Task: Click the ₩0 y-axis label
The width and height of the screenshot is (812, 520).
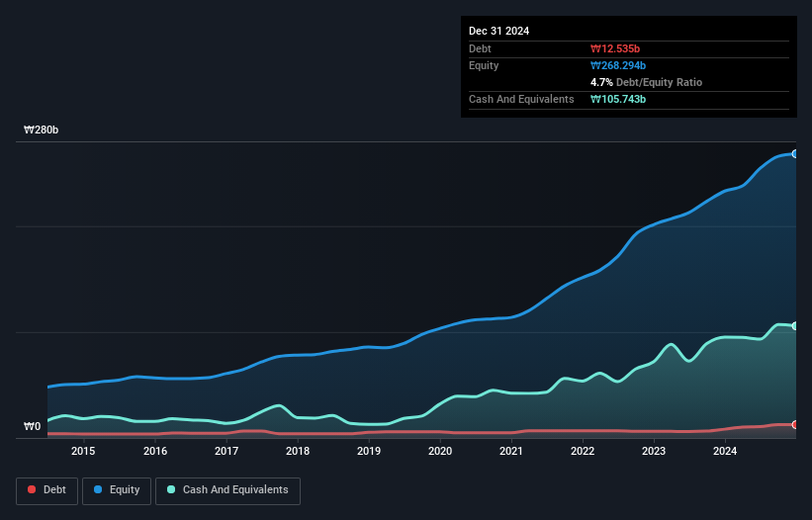Action: click(32, 426)
